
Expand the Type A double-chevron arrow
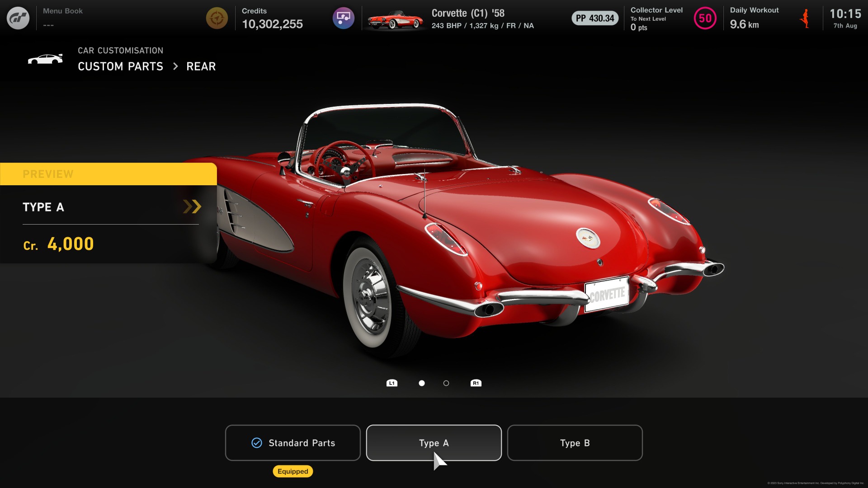point(192,206)
